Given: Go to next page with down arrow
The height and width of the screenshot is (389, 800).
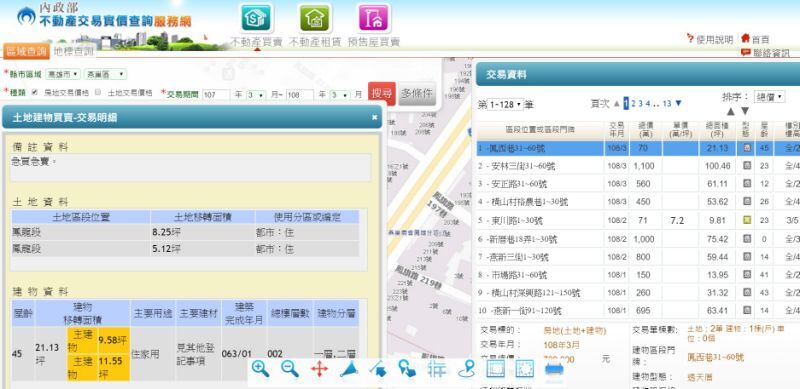Looking at the screenshot, I should click(679, 104).
